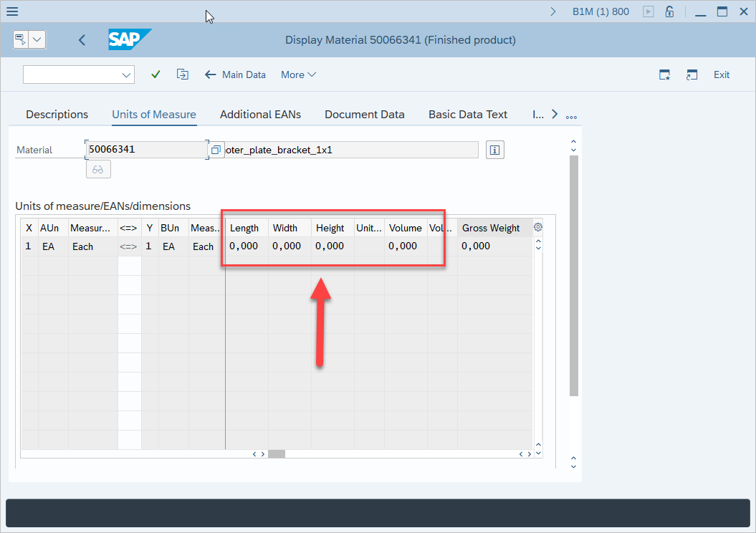Viewport: 756px width, 533px height.
Task: Select the Volume 0,000 cell
Action: click(x=406, y=246)
